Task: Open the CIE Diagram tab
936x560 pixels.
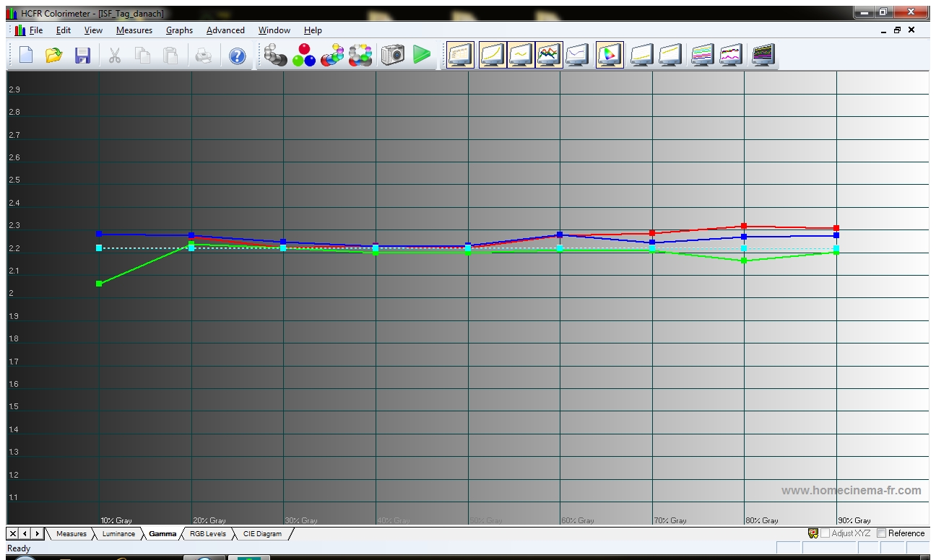Action: click(262, 534)
